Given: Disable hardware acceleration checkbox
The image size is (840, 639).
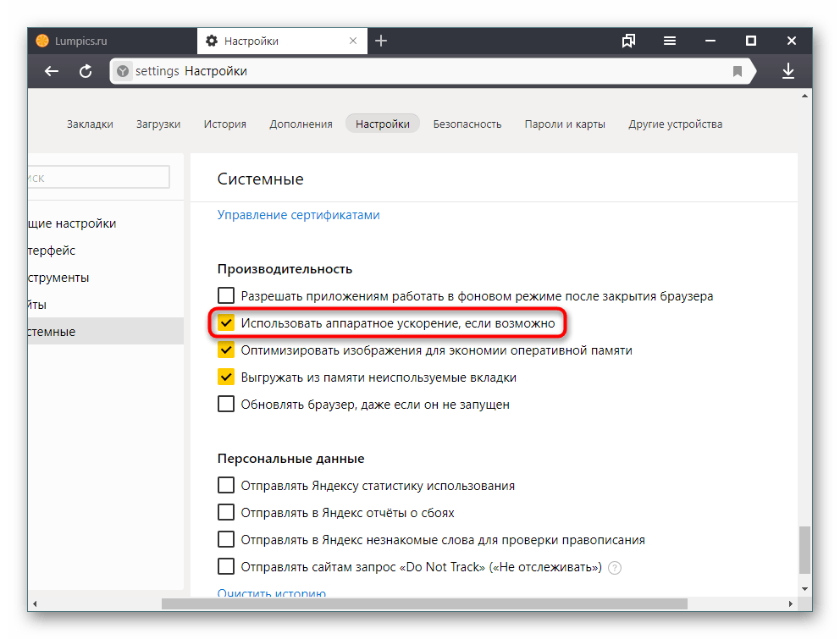Looking at the screenshot, I should [x=226, y=323].
